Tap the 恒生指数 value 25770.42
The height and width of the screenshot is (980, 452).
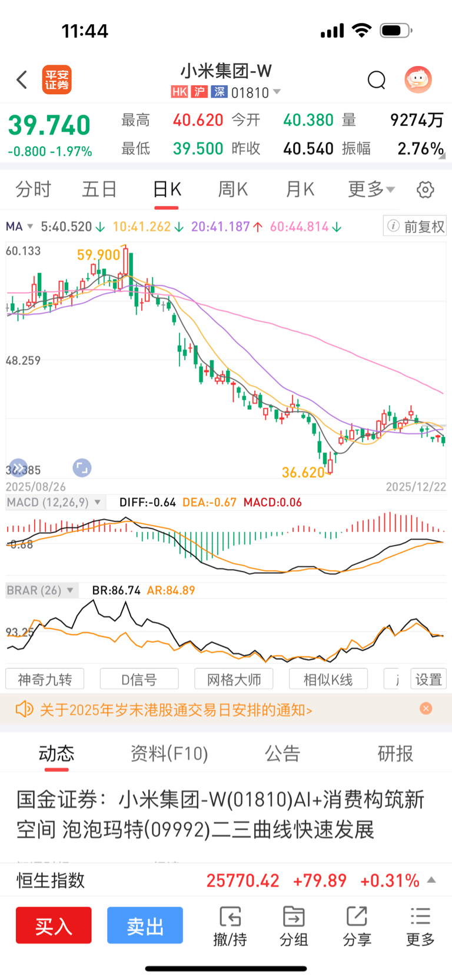[x=242, y=881]
